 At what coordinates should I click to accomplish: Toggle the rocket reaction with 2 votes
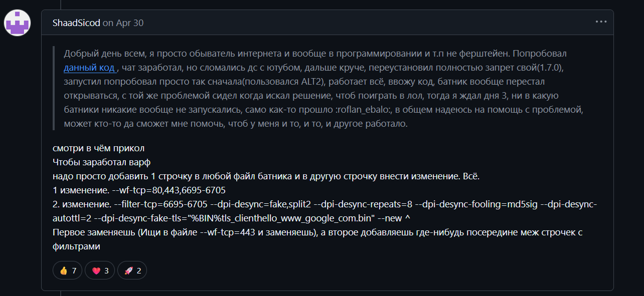pyautogui.click(x=132, y=270)
